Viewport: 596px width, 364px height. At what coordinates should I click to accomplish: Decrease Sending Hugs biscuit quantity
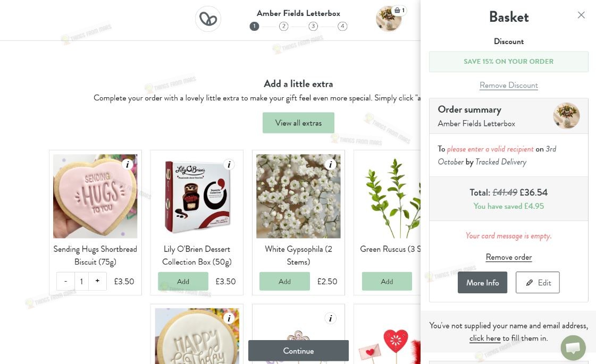click(66, 281)
